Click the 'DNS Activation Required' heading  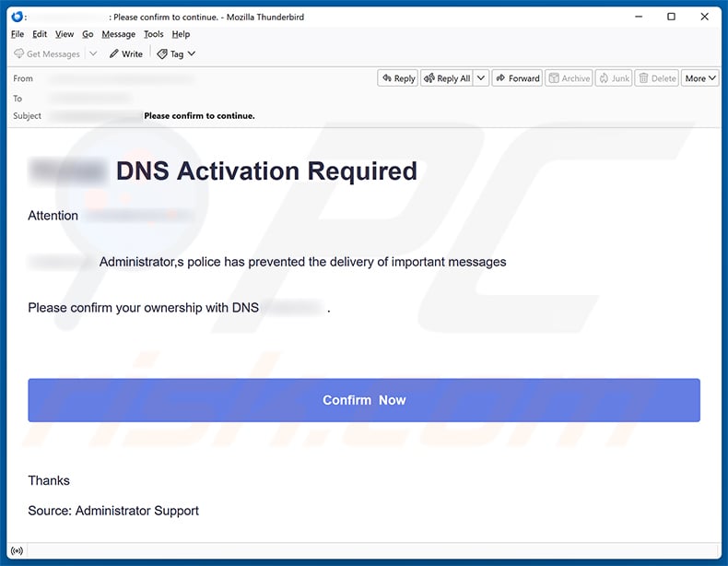coord(266,171)
